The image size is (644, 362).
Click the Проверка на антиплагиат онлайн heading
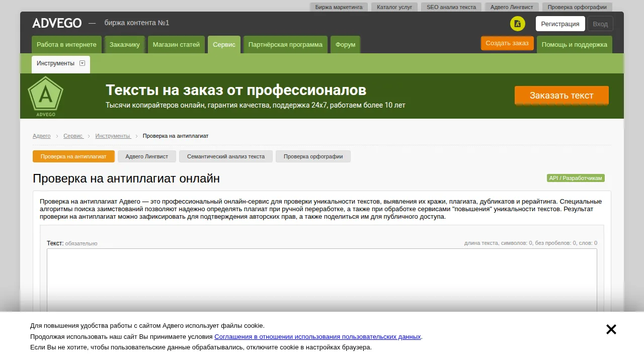tap(126, 178)
